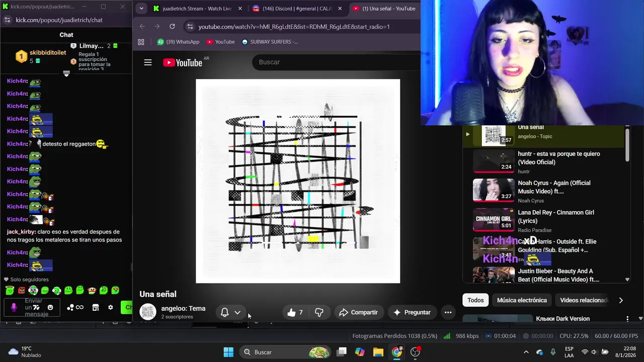Click the Chrome address bar URL
The image size is (644, 362).
click(x=294, y=27)
